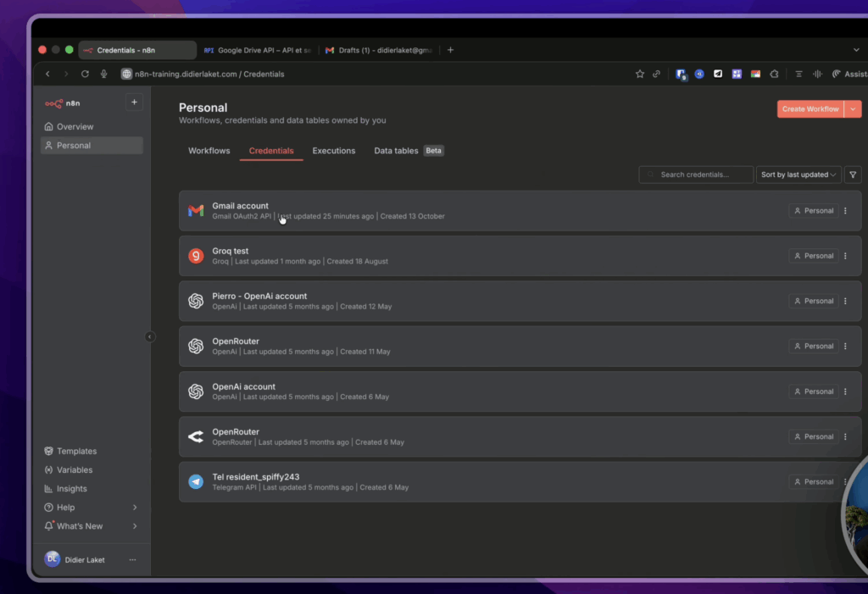Click the Search credentials input field
The height and width of the screenshot is (594, 868).
point(696,174)
